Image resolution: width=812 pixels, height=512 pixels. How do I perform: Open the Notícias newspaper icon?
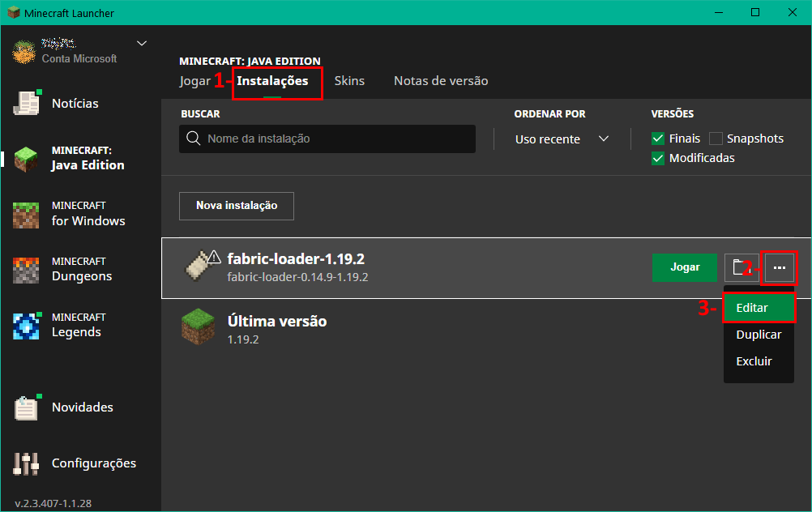(x=26, y=103)
